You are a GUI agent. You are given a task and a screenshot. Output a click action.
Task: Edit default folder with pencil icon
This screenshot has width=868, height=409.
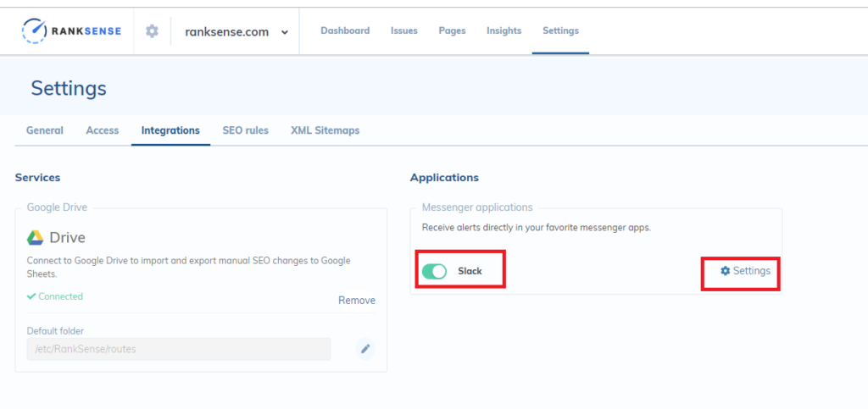click(365, 349)
